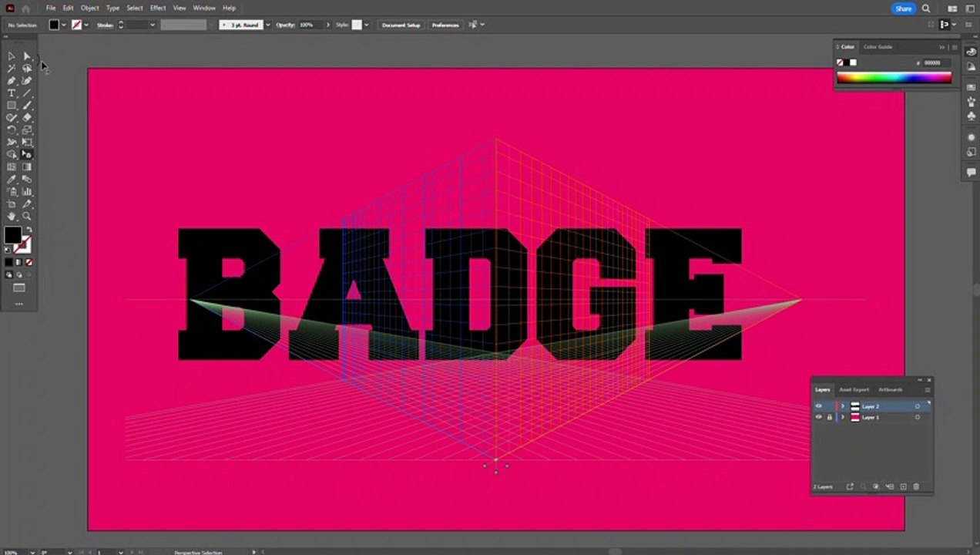Click the Home icon in top bar
The width and height of the screenshot is (980, 555).
[x=25, y=8]
